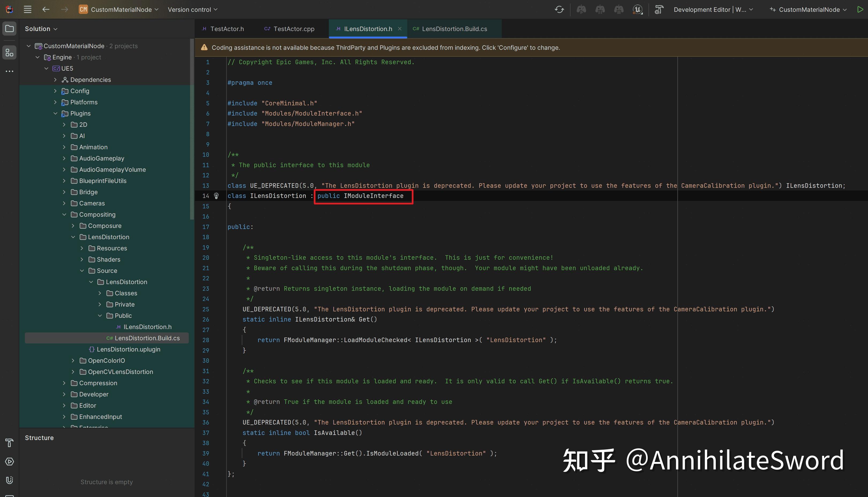Viewport: 868px width, 497px height.
Task: Open the Development Editor configuration dropdown
Action: pyautogui.click(x=713, y=10)
